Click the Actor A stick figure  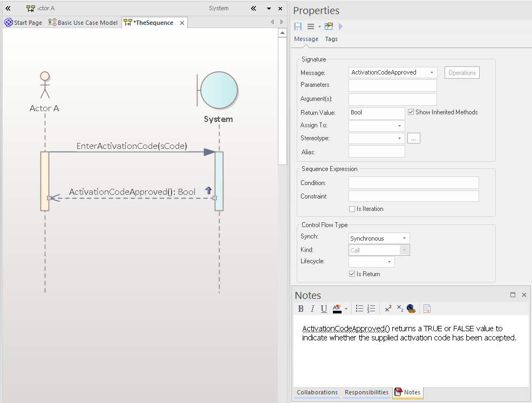pyautogui.click(x=45, y=85)
